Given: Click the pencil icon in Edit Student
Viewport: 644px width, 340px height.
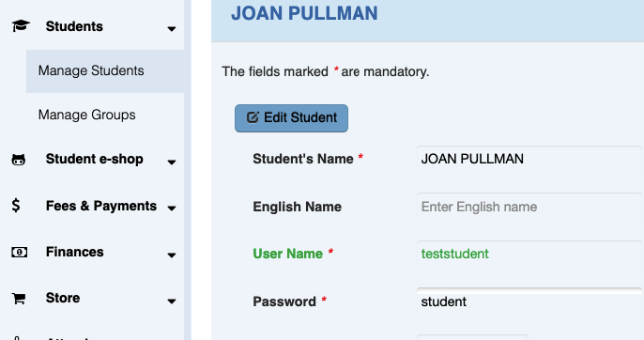Looking at the screenshot, I should 253,117.
